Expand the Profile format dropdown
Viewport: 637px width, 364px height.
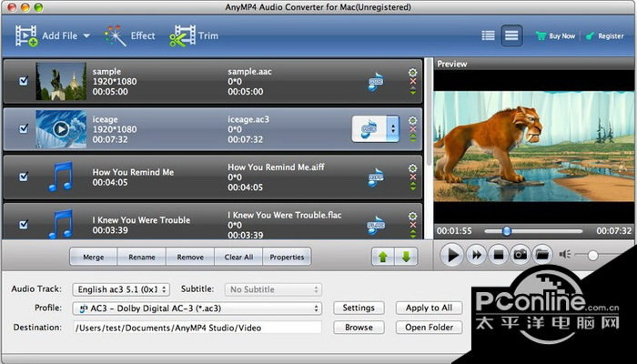pyautogui.click(x=197, y=308)
